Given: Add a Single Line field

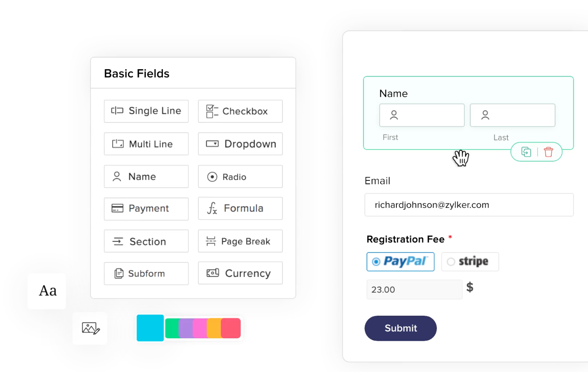Looking at the screenshot, I should (x=146, y=111).
